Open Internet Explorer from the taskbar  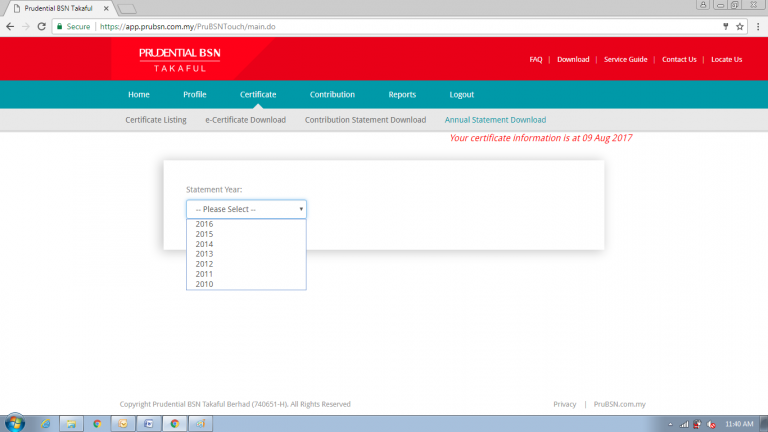coord(45,423)
